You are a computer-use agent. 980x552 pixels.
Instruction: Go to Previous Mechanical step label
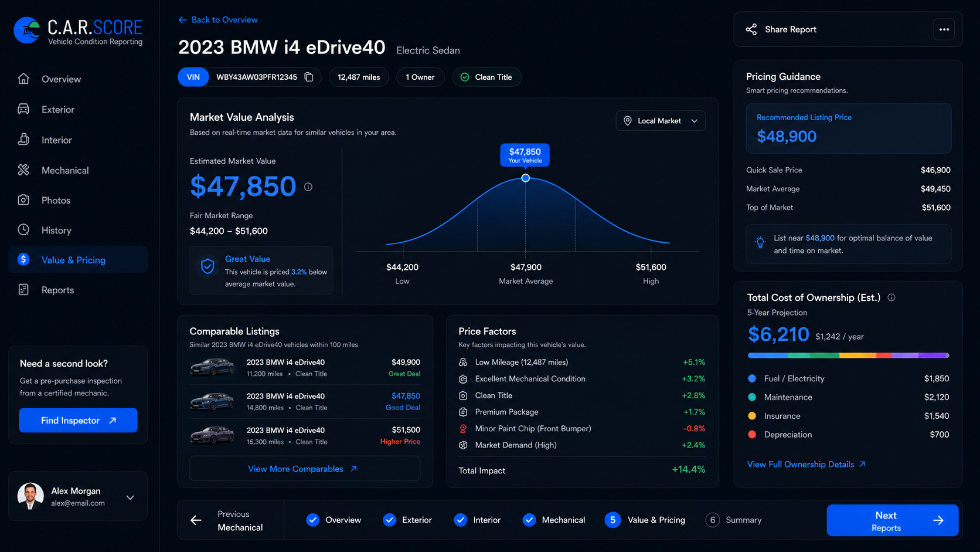click(x=240, y=521)
